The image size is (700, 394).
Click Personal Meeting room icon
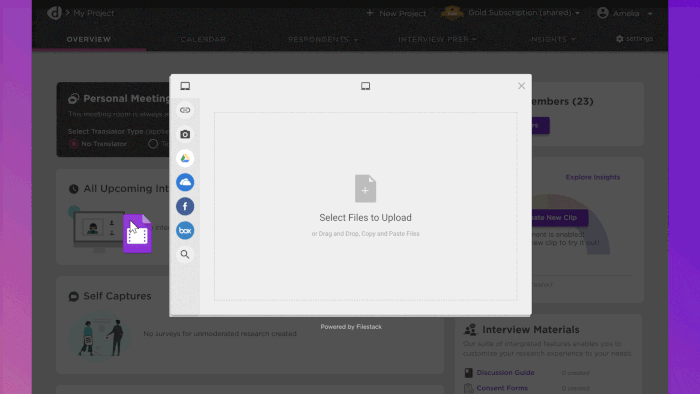(74, 99)
